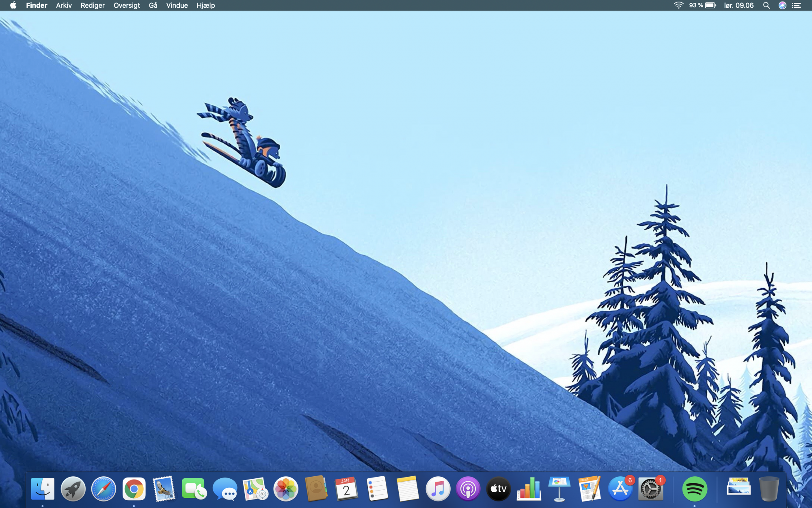Open Keynote app in Dock
812x508 pixels.
pos(559,488)
